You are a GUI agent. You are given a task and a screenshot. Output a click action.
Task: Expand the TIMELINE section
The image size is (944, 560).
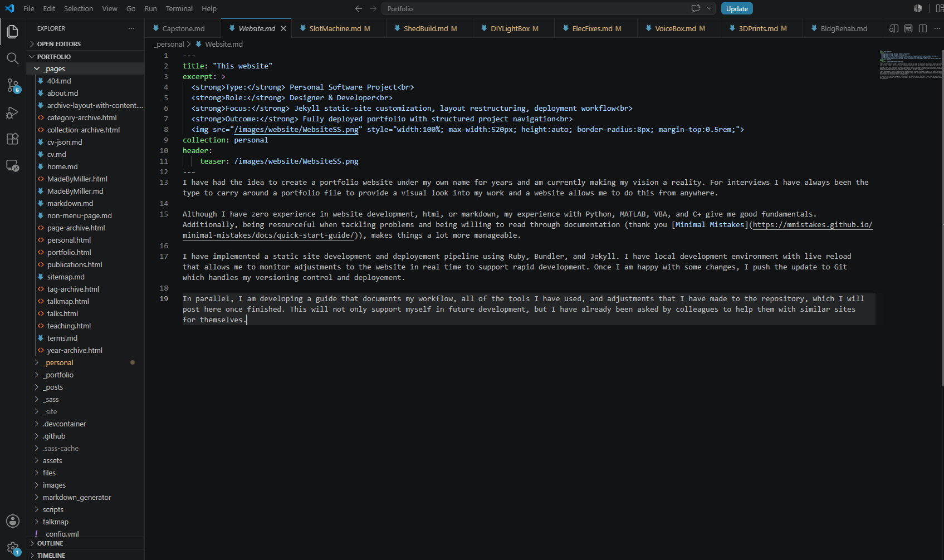85,555
